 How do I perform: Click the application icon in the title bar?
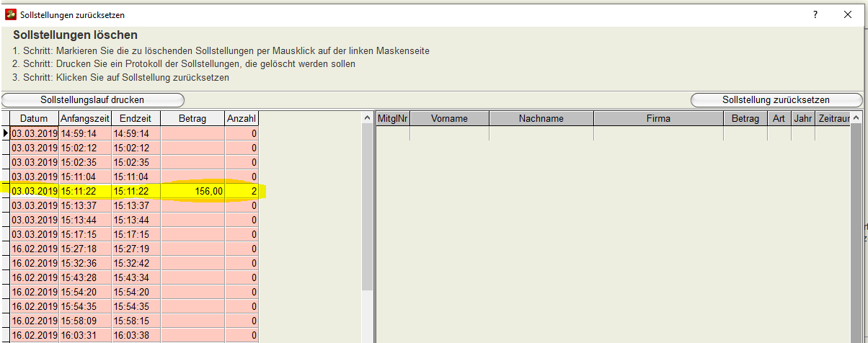[x=11, y=14]
